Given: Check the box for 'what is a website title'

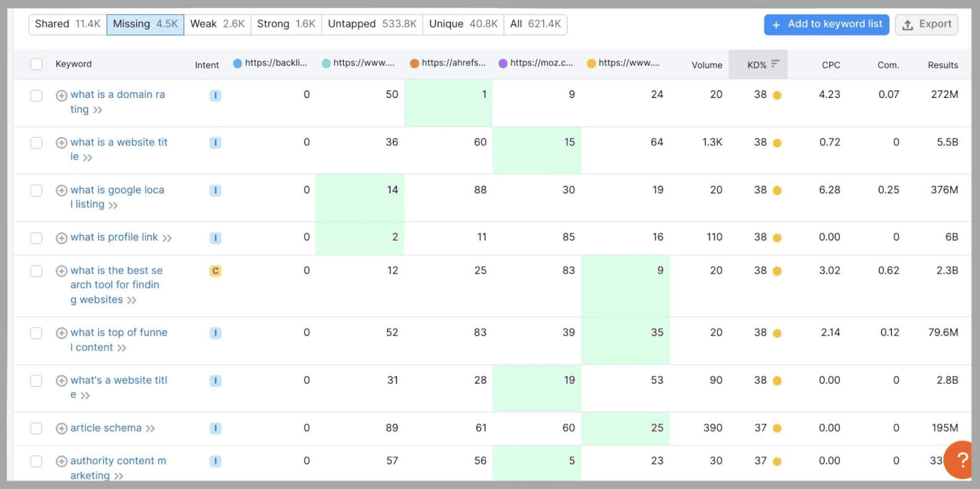Looking at the screenshot, I should [37, 143].
